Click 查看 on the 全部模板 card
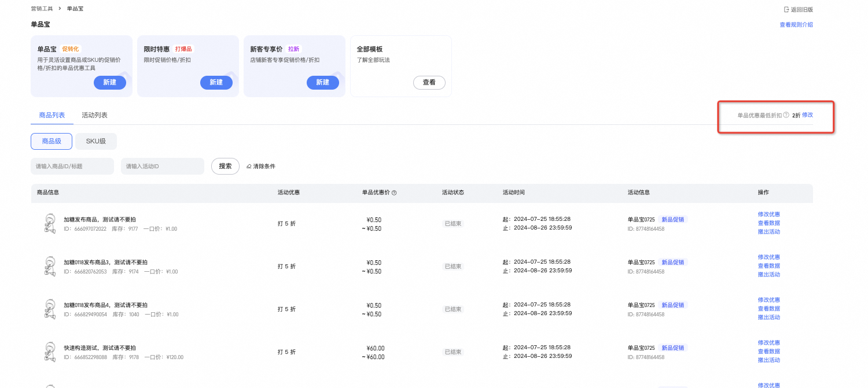 click(429, 83)
